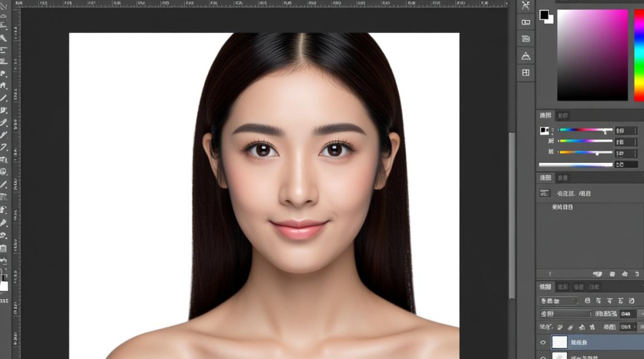
Task: Expand the opacity arrow next to the opacity field
Action: [641, 314]
